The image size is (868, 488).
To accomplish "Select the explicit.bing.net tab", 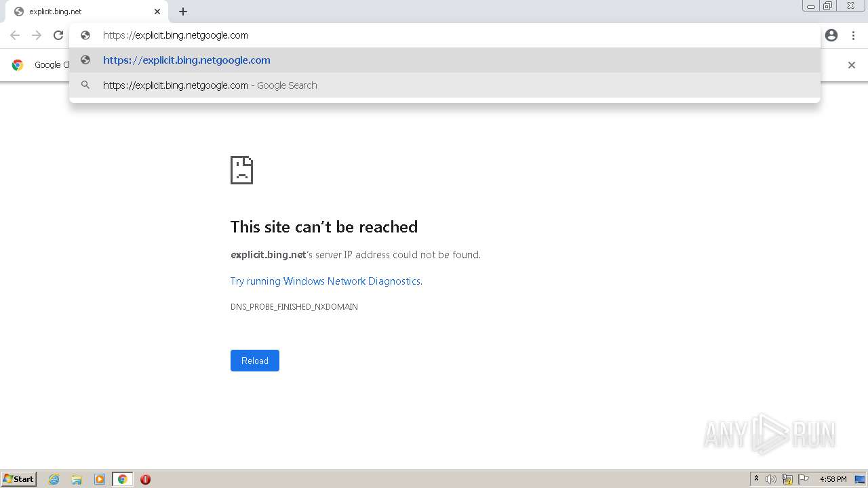I will click(85, 12).
